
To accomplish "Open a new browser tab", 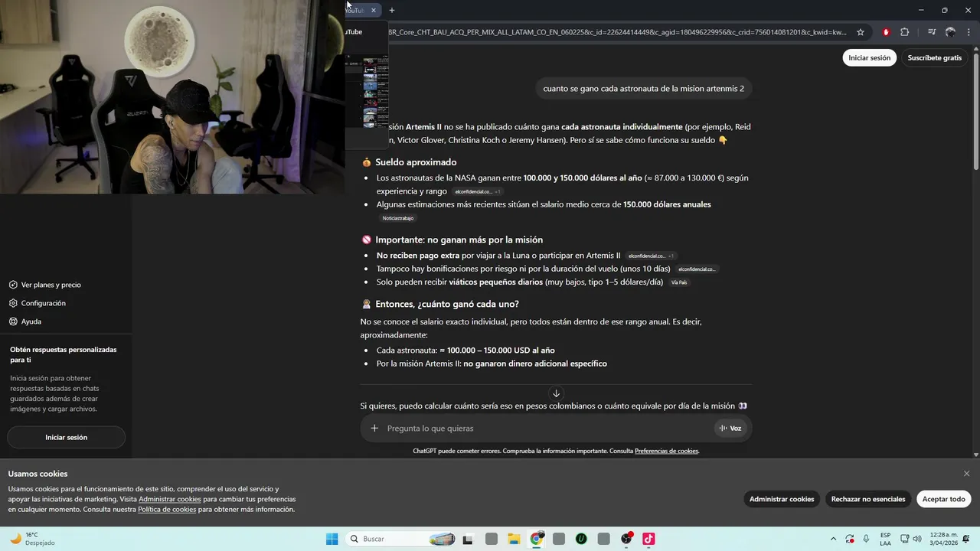I will pos(391,10).
